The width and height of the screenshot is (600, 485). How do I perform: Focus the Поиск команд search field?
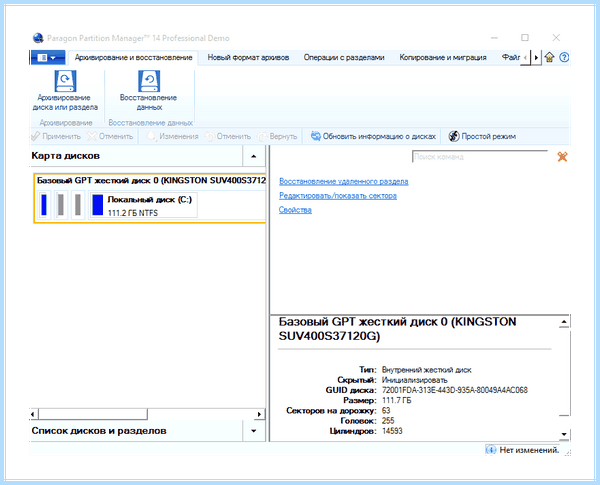480,157
